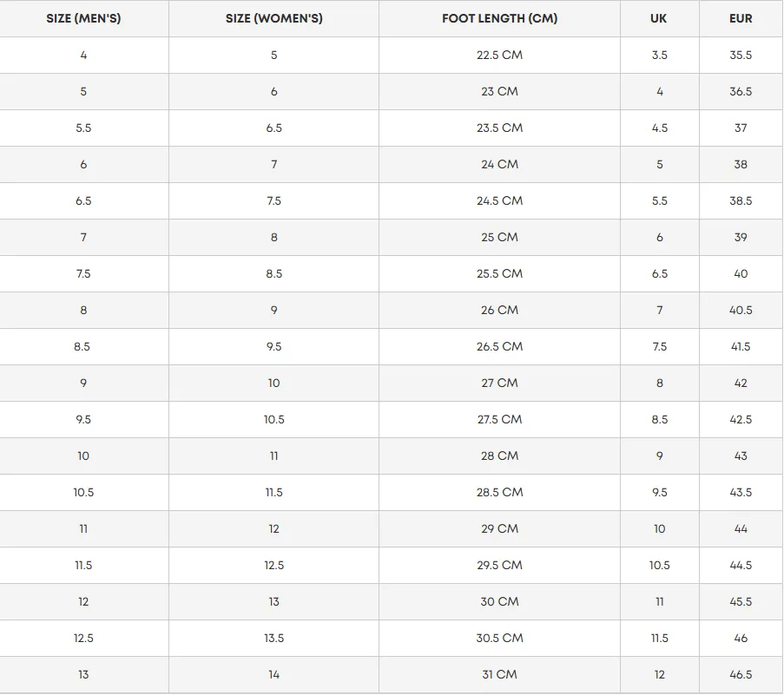Click women's size 14 cell

(274, 675)
